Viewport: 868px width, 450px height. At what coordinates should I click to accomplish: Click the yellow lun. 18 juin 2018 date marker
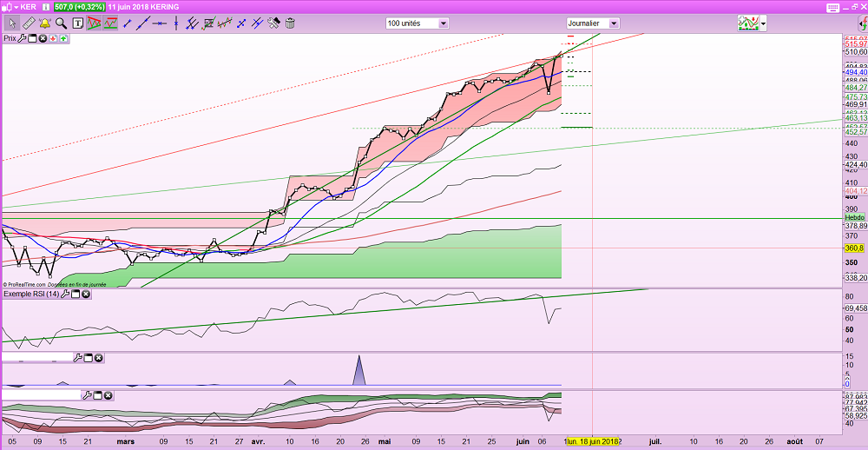coord(592,441)
